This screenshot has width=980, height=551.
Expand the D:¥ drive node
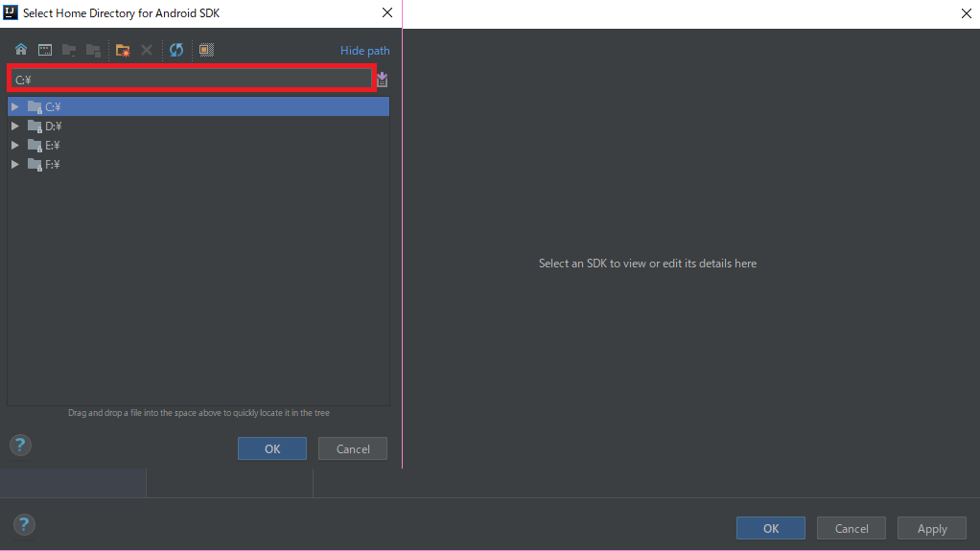15,126
